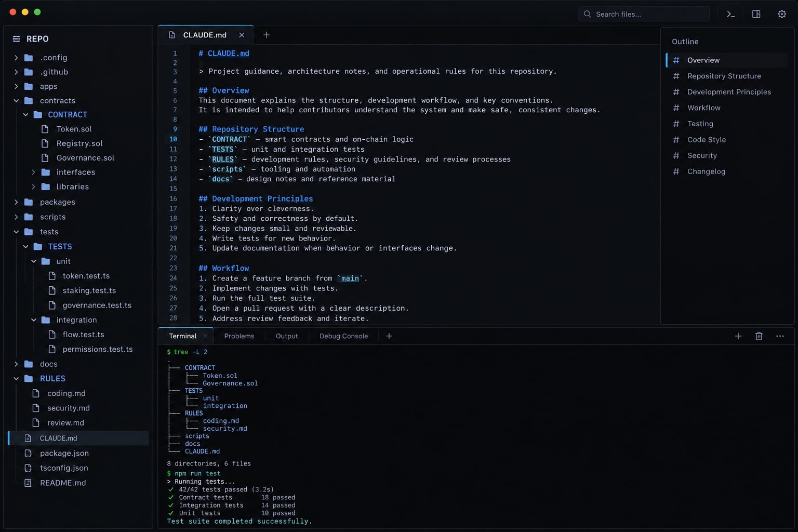The width and height of the screenshot is (798, 532).
Task: Expand the .config folder
Action: coord(16,58)
